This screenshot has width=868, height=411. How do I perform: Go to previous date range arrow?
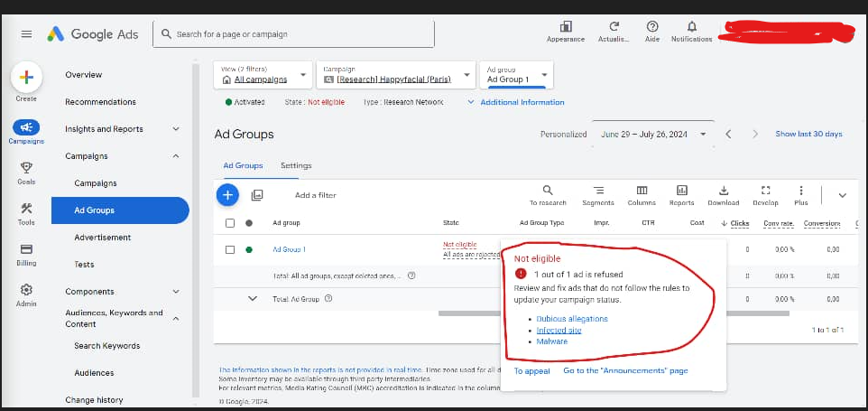click(x=728, y=134)
